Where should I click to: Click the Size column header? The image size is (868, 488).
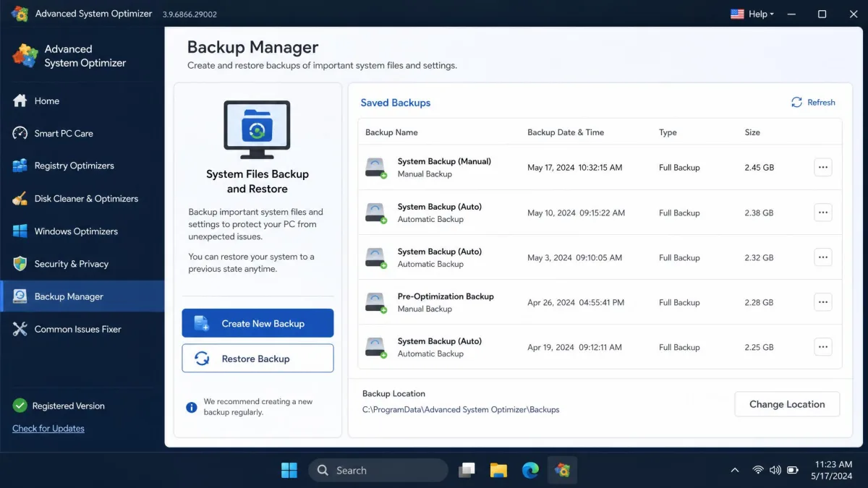[x=752, y=132]
